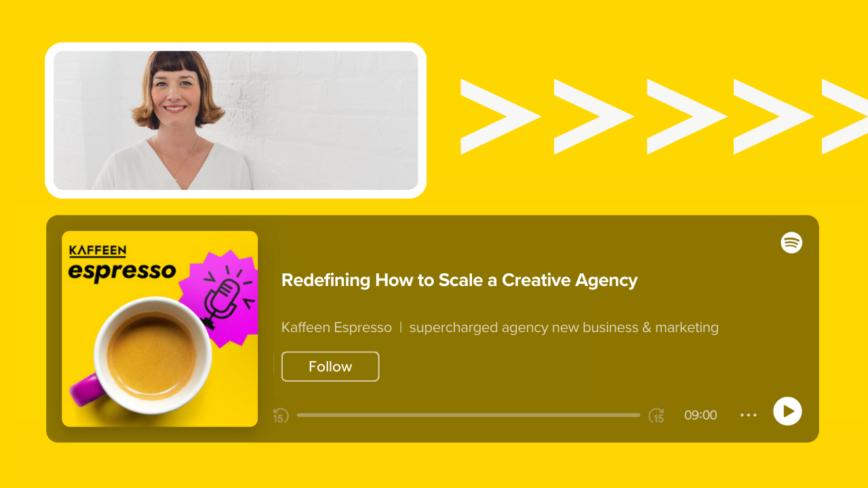868x488 pixels.
Task: Play the podcast episode
Action: (787, 411)
